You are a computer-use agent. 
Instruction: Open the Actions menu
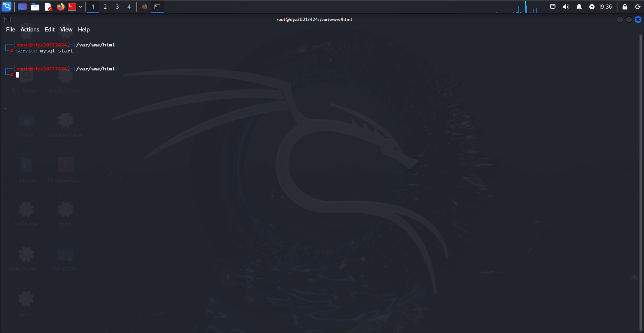(x=30, y=30)
